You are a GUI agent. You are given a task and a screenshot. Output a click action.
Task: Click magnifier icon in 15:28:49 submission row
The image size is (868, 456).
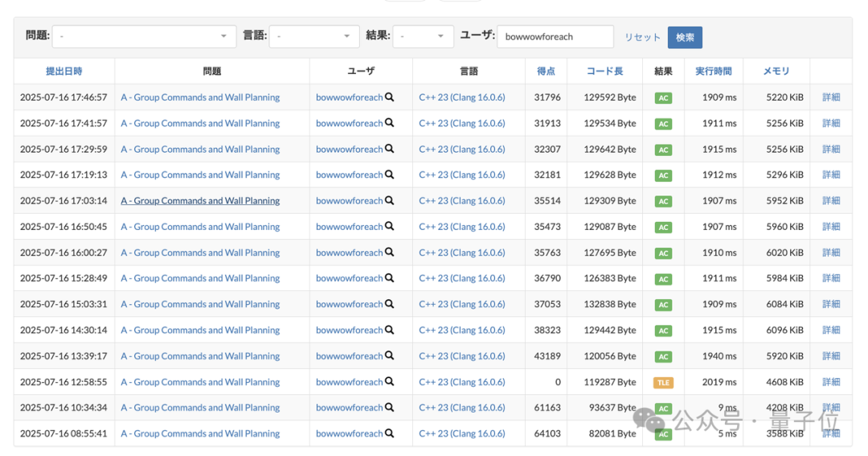click(x=390, y=278)
